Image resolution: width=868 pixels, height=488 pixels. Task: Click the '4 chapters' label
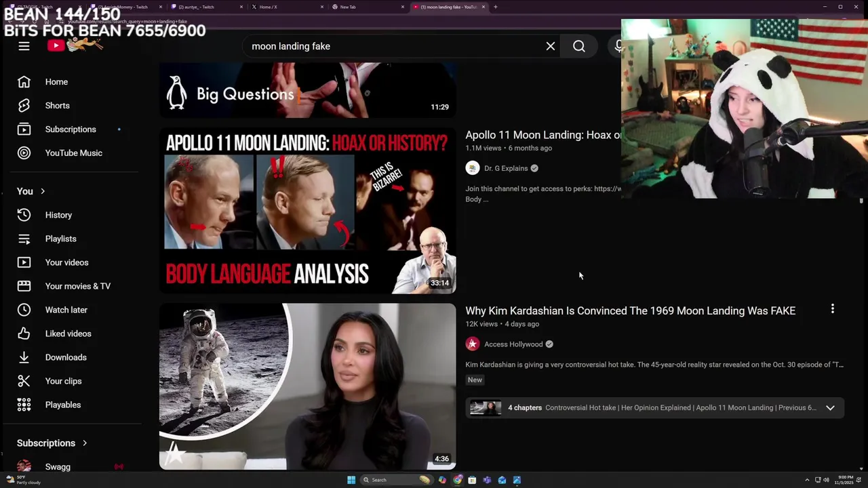tap(525, 408)
